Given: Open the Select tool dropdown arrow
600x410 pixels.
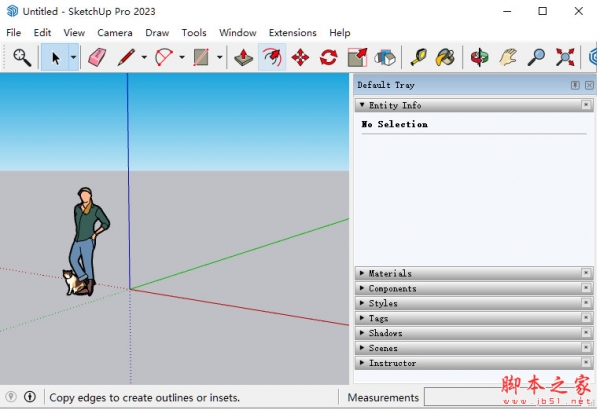Looking at the screenshot, I should 73,57.
